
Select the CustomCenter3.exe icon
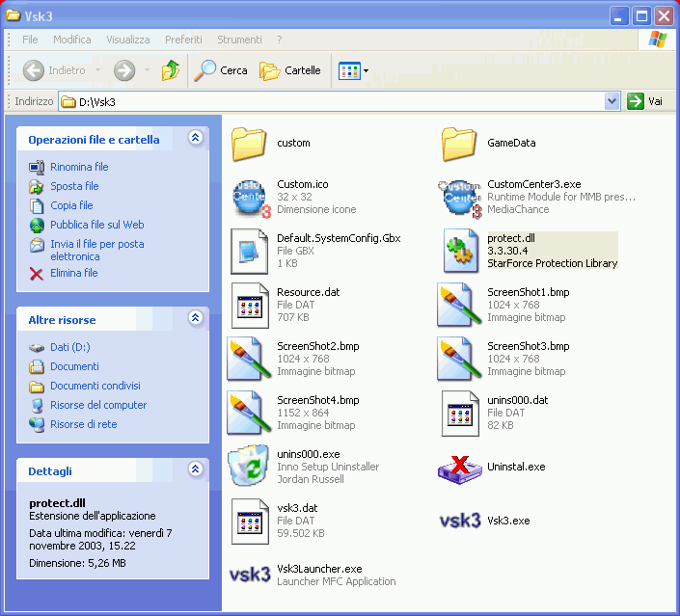click(460, 199)
